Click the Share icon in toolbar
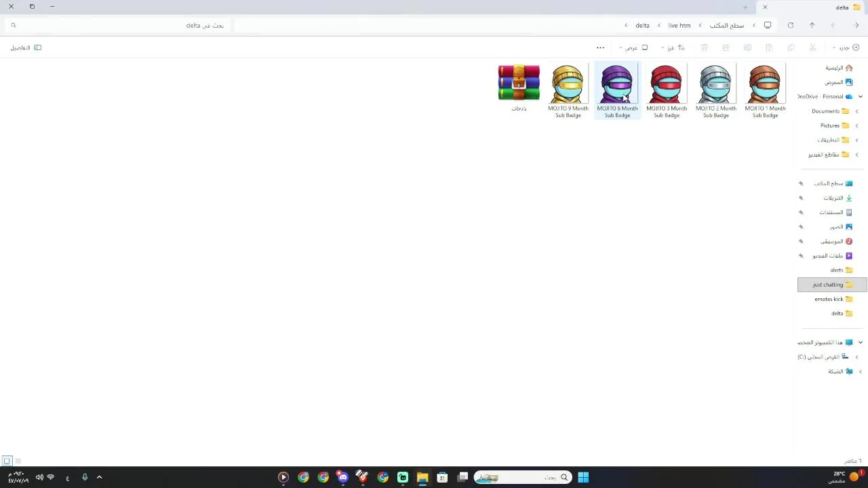This screenshot has width=868, height=488. tap(726, 47)
